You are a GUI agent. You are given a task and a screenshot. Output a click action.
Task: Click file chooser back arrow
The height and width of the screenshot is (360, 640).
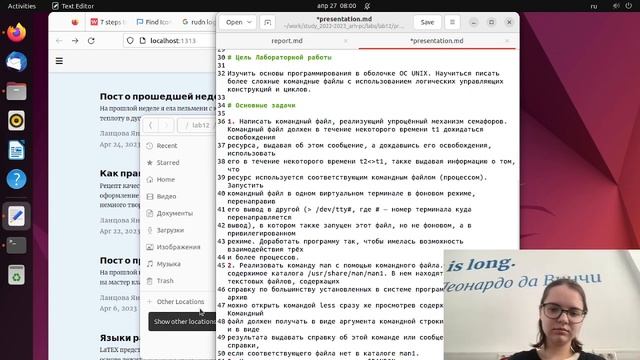151,125
